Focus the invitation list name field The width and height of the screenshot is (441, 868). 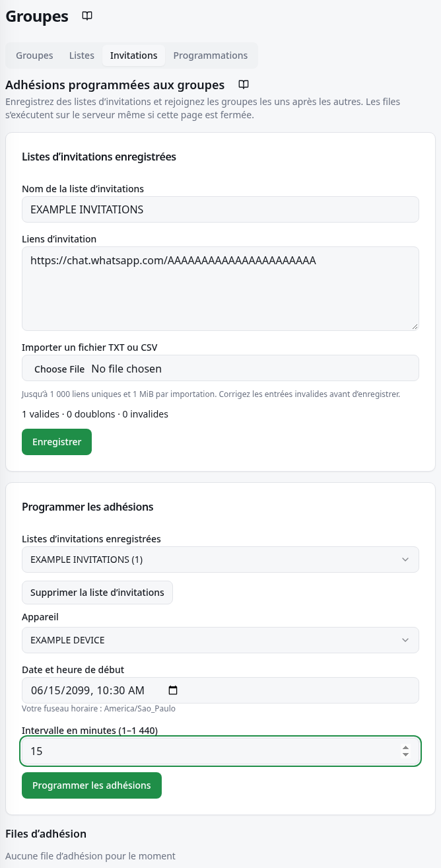click(x=220, y=209)
